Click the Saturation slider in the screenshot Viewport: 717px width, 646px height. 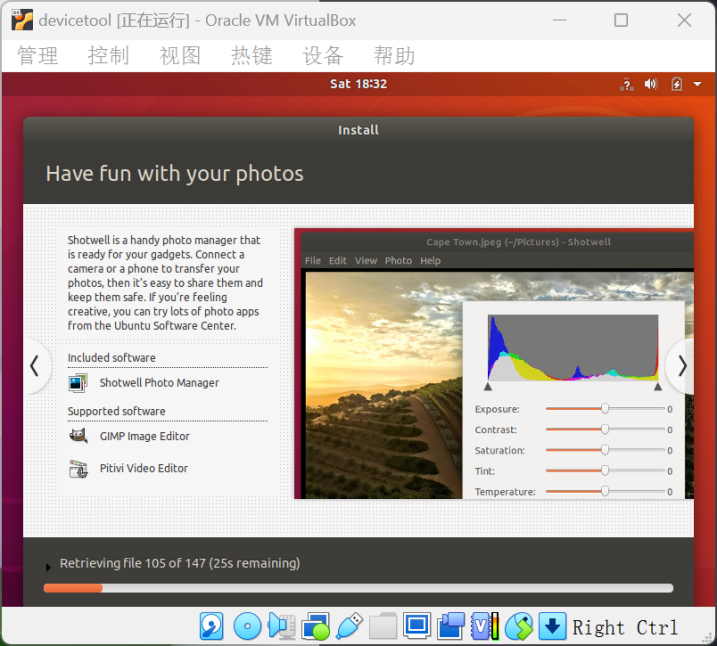click(605, 450)
